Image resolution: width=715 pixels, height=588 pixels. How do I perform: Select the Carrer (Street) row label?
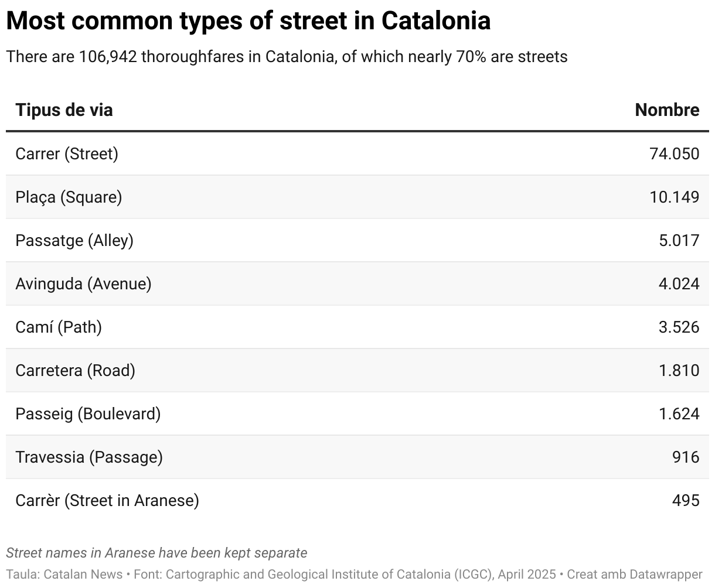point(67,153)
